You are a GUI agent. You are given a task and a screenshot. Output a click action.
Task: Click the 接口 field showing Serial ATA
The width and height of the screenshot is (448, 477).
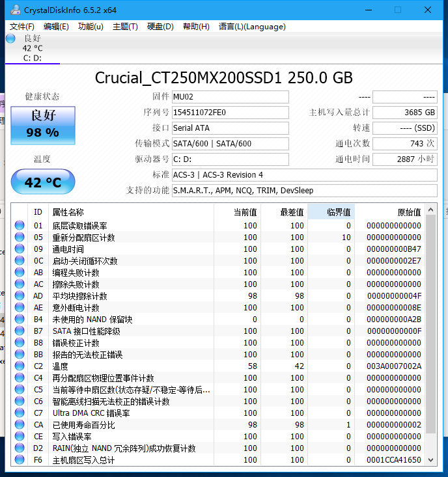pyautogui.click(x=231, y=128)
